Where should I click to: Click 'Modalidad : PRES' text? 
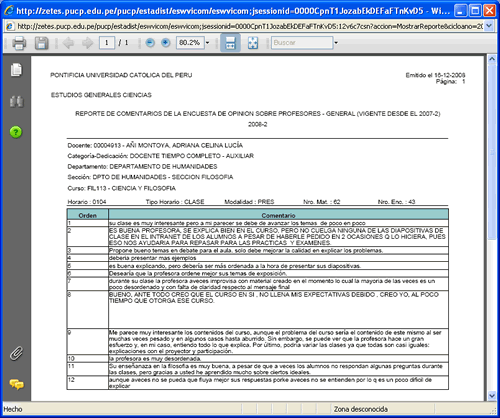click(249, 202)
